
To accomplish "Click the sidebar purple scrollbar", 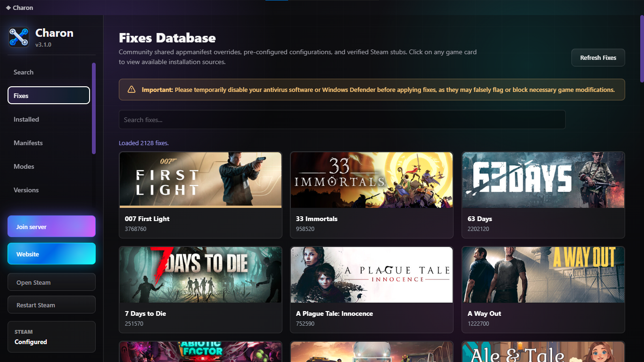I will (94, 108).
